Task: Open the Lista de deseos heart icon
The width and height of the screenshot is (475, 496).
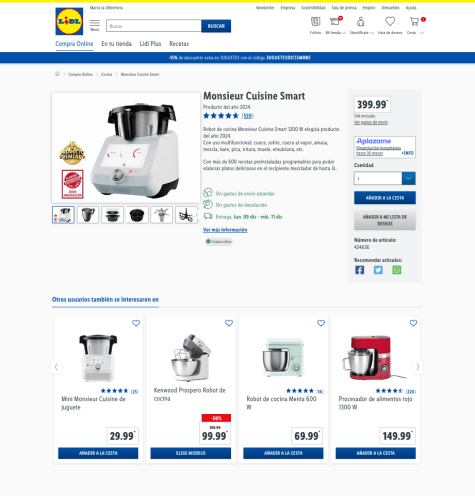Action: 390,22
